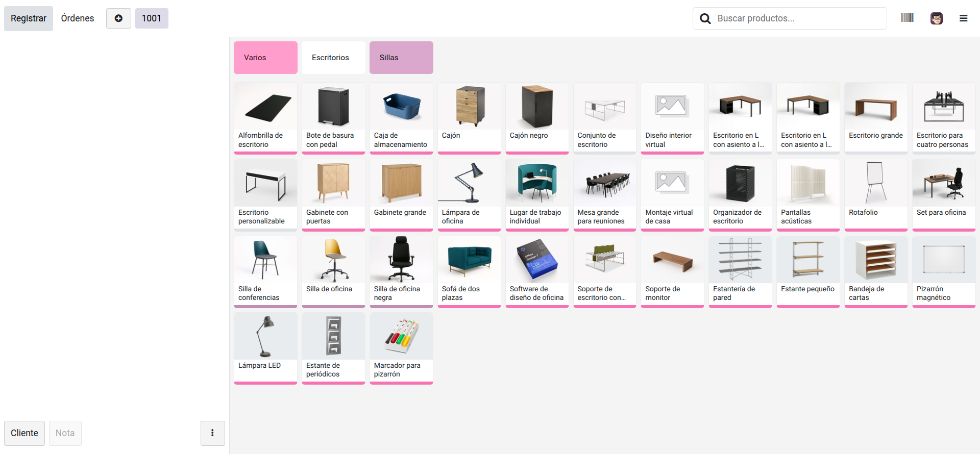Add Estantería de pared product
Viewport: 980px width, 454px height.
(740, 271)
